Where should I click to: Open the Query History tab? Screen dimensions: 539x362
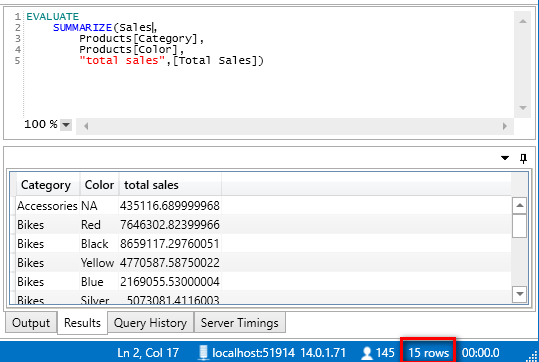(151, 322)
